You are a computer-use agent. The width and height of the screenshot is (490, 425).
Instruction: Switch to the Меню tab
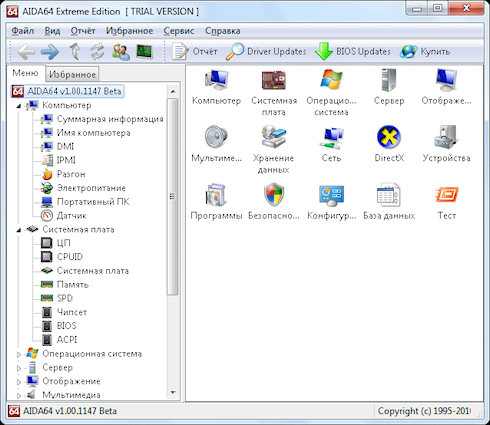[25, 73]
